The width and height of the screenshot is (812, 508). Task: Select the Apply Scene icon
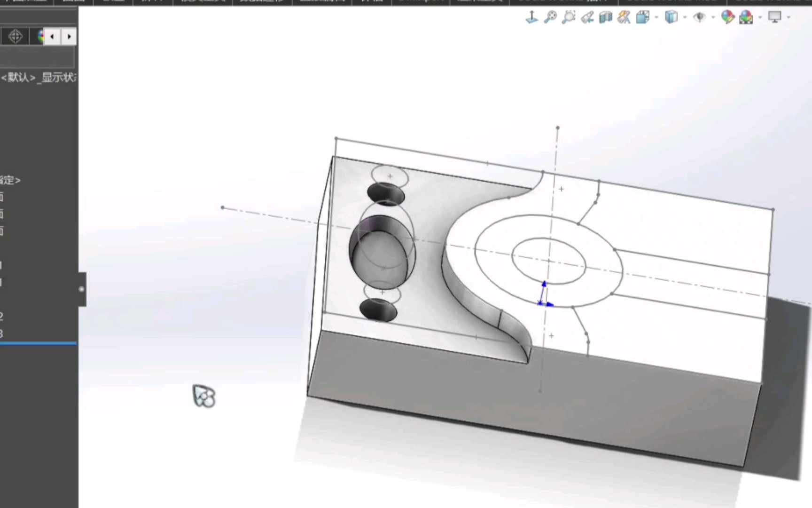[x=746, y=17]
